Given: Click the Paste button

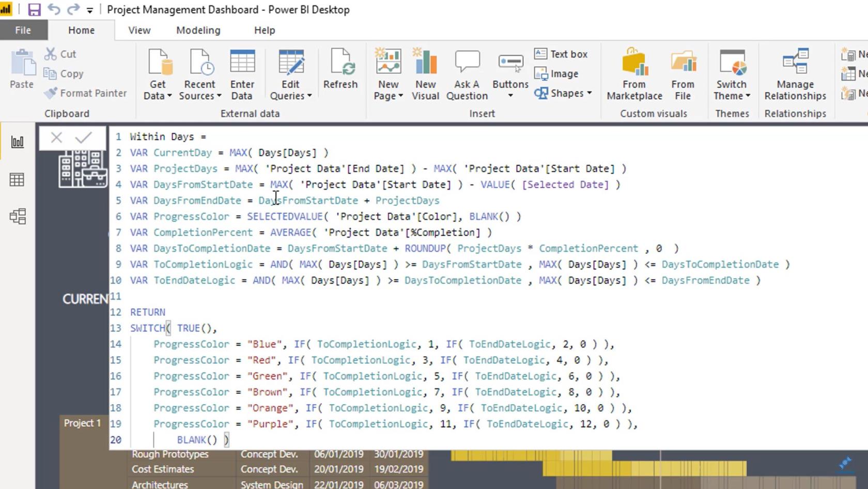Looking at the screenshot, I should pyautogui.click(x=22, y=69).
